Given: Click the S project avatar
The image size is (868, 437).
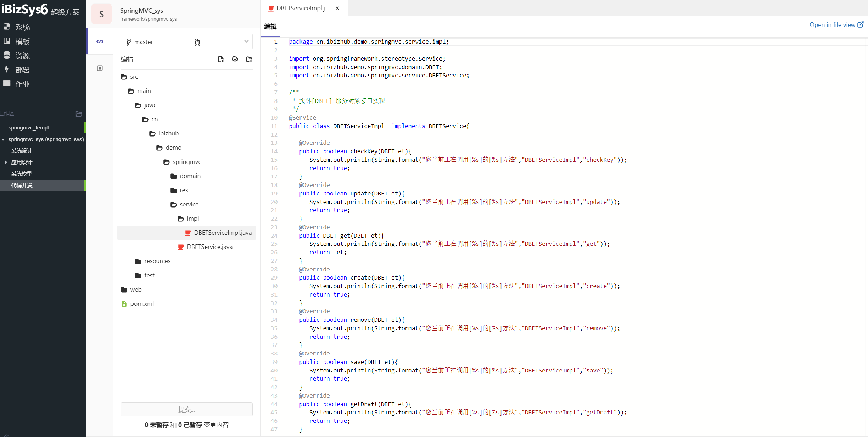Looking at the screenshot, I should tap(101, 14).
